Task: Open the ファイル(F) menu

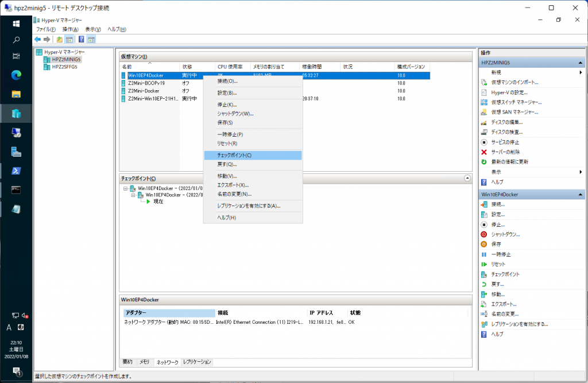Action: [46, 29]
